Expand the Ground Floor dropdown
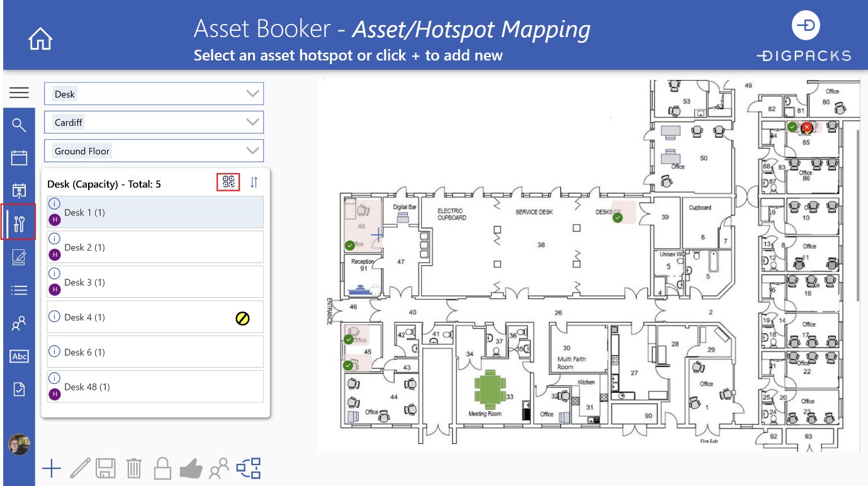868x486 pixels. (252, 150)
